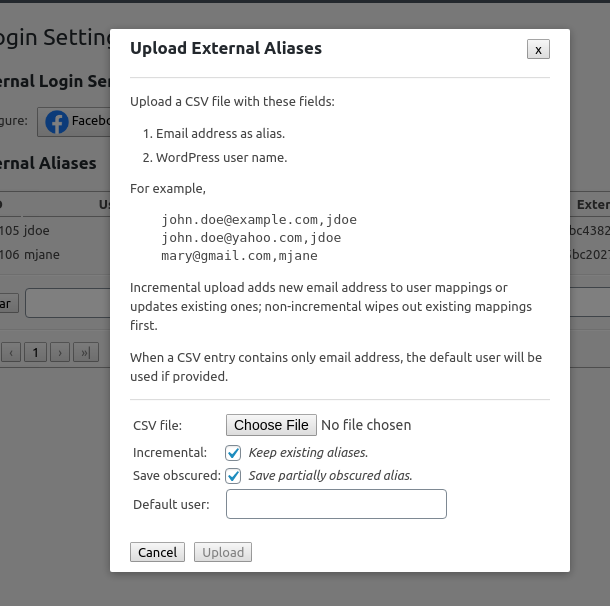
Task: Close the Upload External Aliases dialog
Action: 538,49
